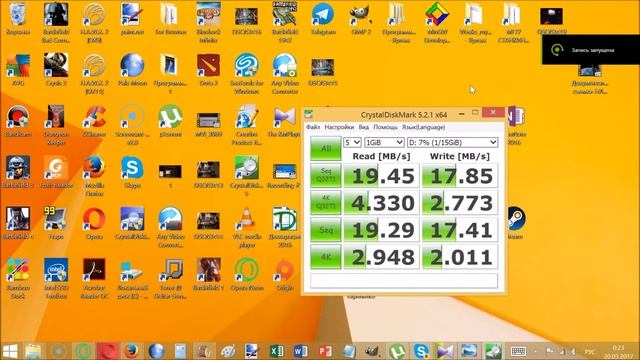
Task: Select the Bioshock Infinite desktop shortcut
Action: click(x=209, y=22)
